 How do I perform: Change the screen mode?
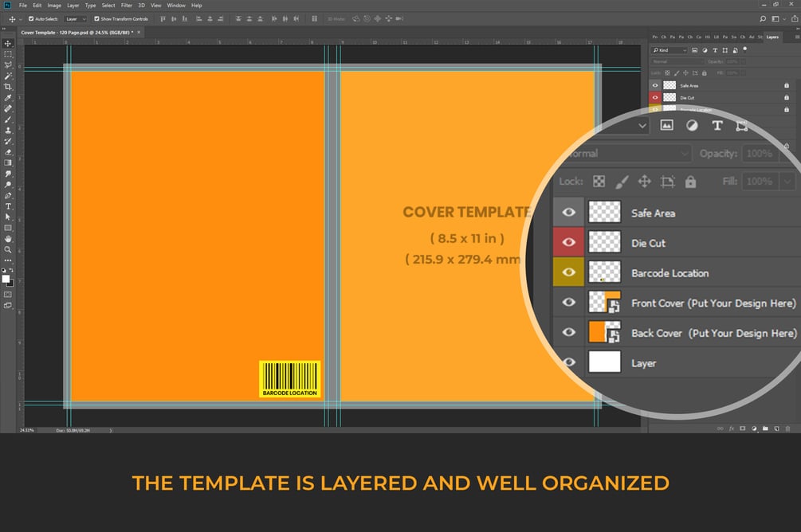[x=8, y=306]
